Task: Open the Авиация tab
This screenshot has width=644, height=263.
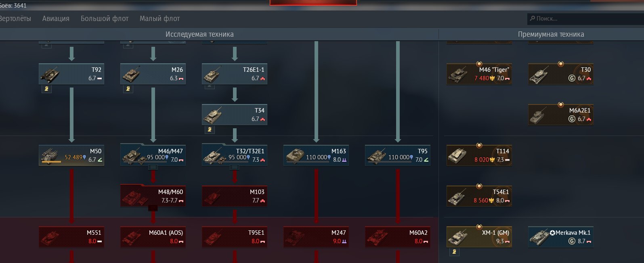Action: 56,19
